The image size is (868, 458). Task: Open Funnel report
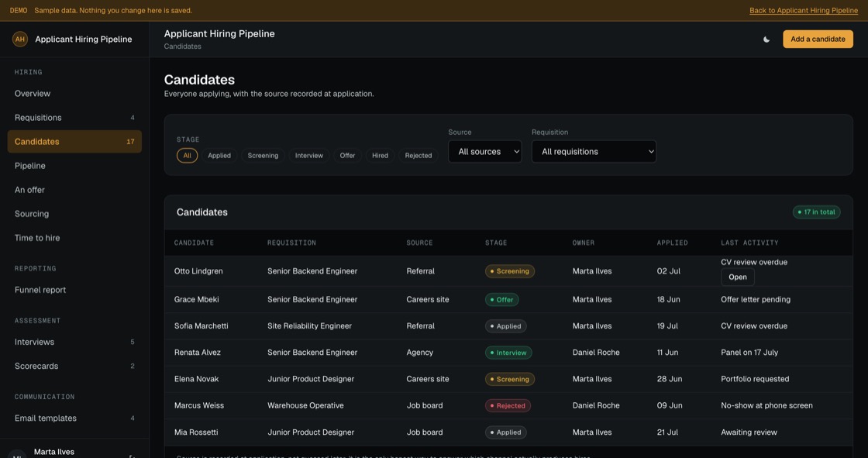(74, 290)
